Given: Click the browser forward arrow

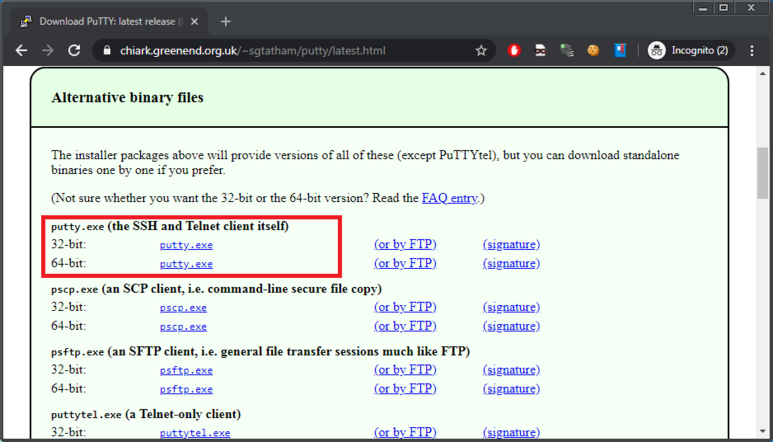Looking at the screenshot, I should click(x=48, y=50).
